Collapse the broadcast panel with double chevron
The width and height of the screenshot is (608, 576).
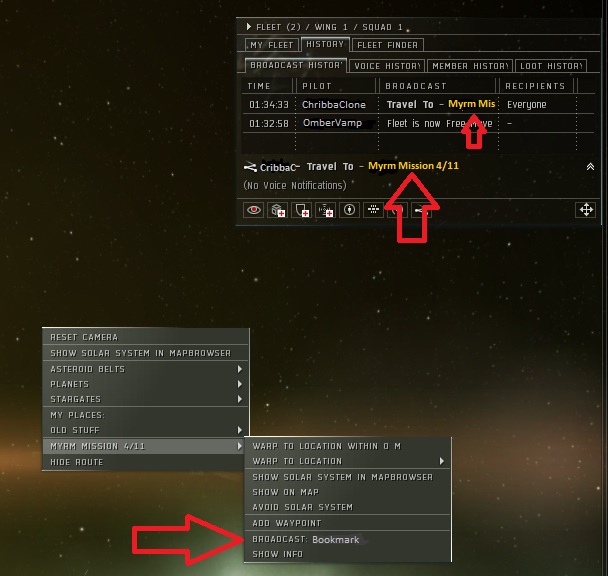point(590,166)
